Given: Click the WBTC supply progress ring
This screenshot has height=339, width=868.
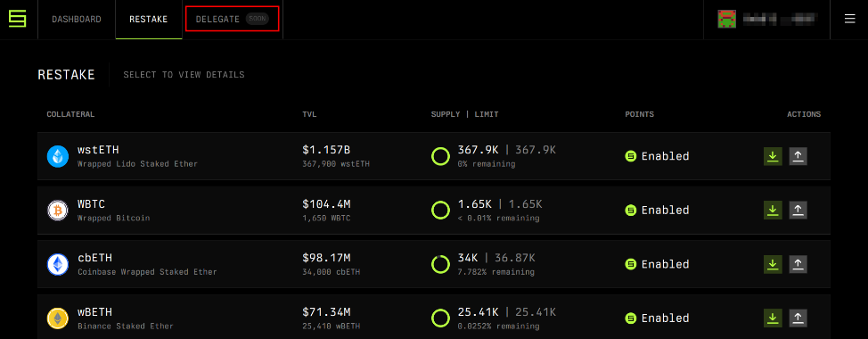Looking at the screenshot, I should (x=440, y=210).
